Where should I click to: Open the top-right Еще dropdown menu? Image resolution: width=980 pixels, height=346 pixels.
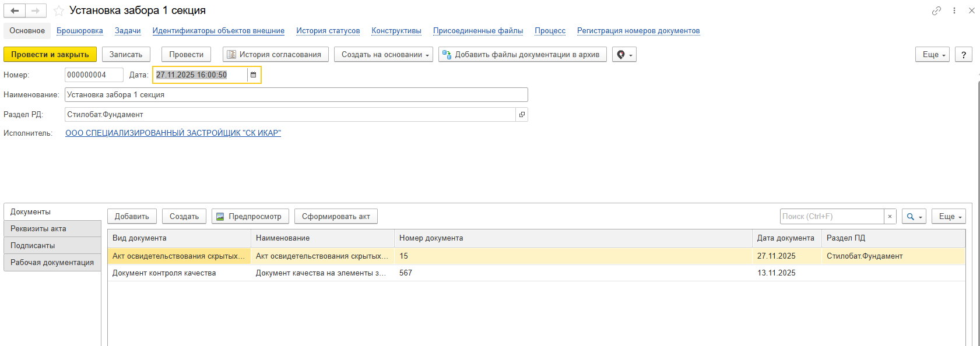tap(932, 55)
